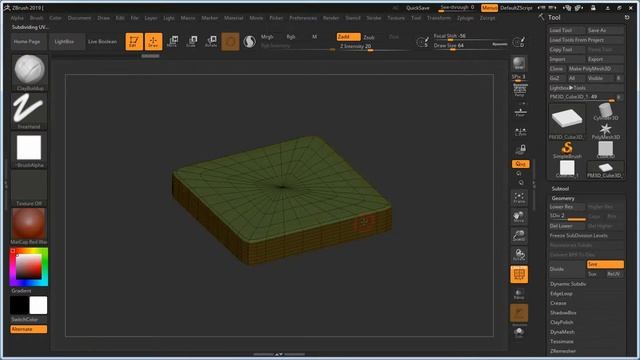Expand the DynaMesh subsection

(562, 332)
